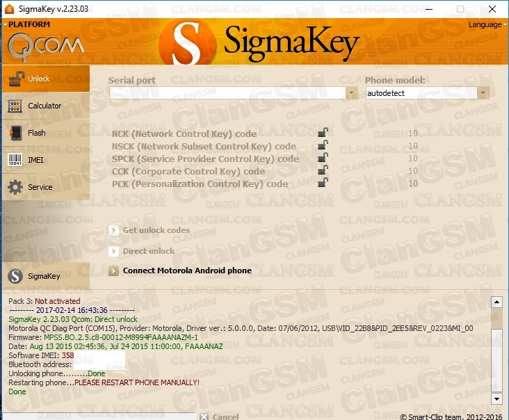This screenshot has height=420, width=509.
Task: Click the '2017-02-14 16:43:36' timestamp line
Action: click(x=72, y=310)
